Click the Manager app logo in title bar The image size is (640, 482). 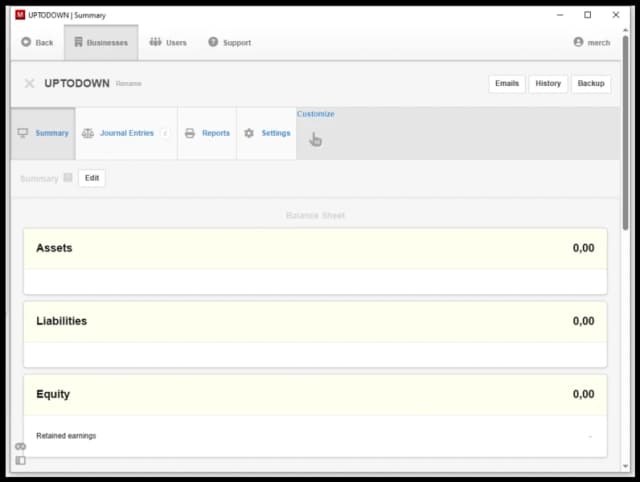pos(20,15)
